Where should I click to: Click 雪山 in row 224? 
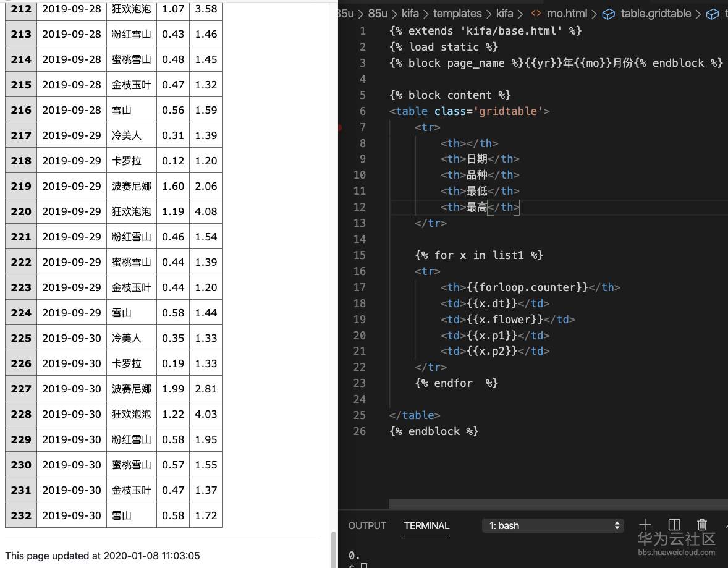point(121,313)
